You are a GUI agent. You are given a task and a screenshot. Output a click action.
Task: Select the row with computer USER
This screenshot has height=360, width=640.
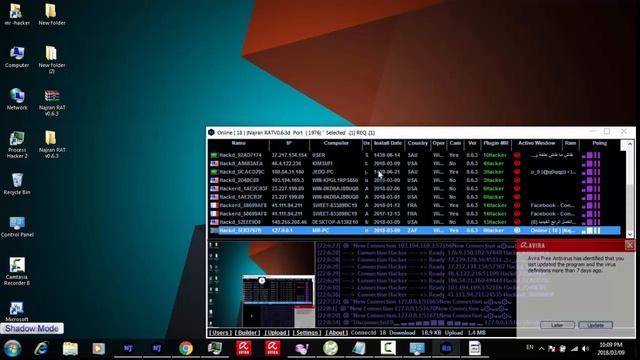[414, 155]
